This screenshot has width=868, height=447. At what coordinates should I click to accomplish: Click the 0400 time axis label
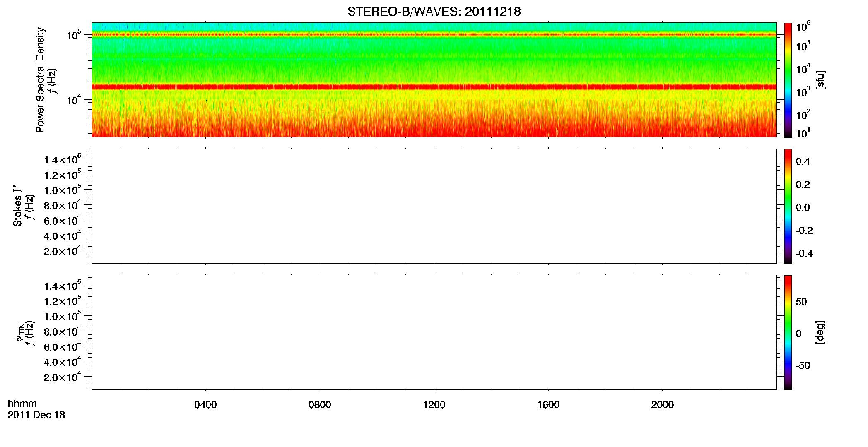click(205, 405)
